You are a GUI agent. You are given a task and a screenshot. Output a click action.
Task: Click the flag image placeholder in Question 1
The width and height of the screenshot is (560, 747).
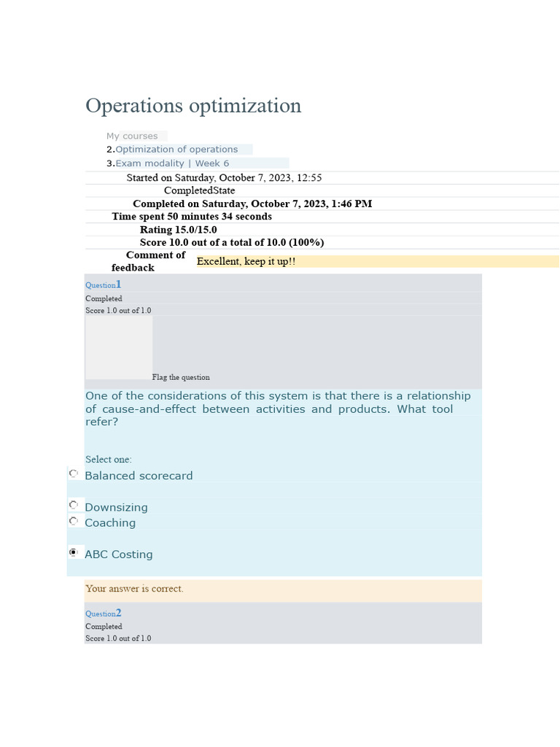click(119, 348)
